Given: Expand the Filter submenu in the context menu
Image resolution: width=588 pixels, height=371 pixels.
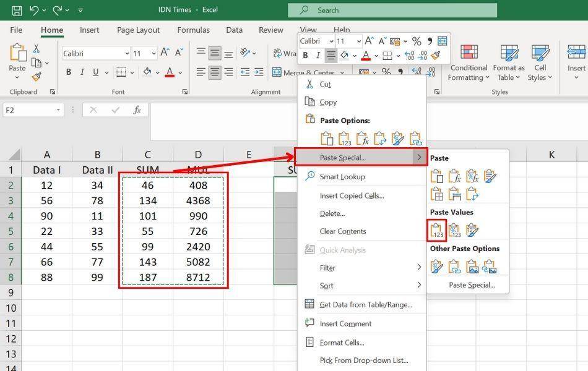Looking at the screenshot, I should tap(419, 267).
